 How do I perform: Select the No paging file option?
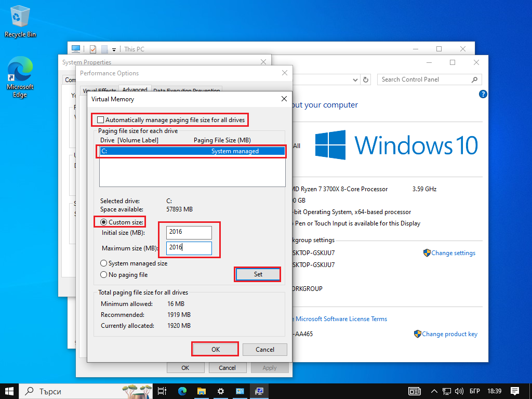(103, 275)
